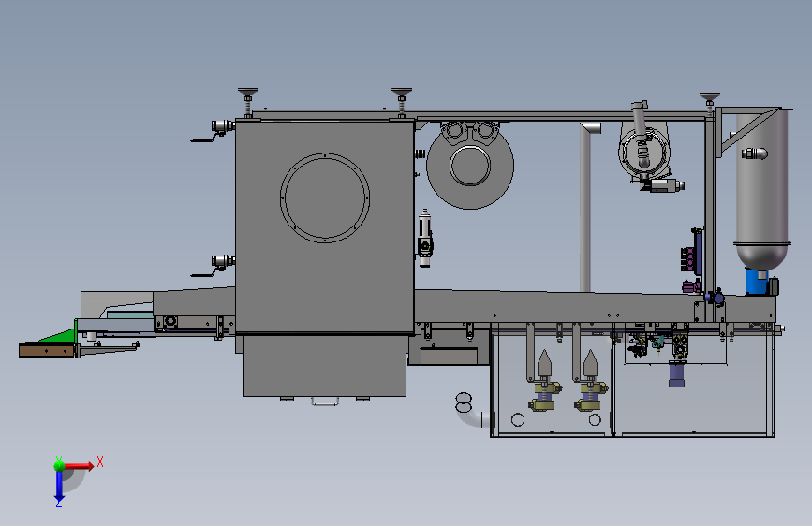The height and width of the screenshot is (526, 812).
Task: Select the large circular port on the main chamber
Action: [325, 197]
